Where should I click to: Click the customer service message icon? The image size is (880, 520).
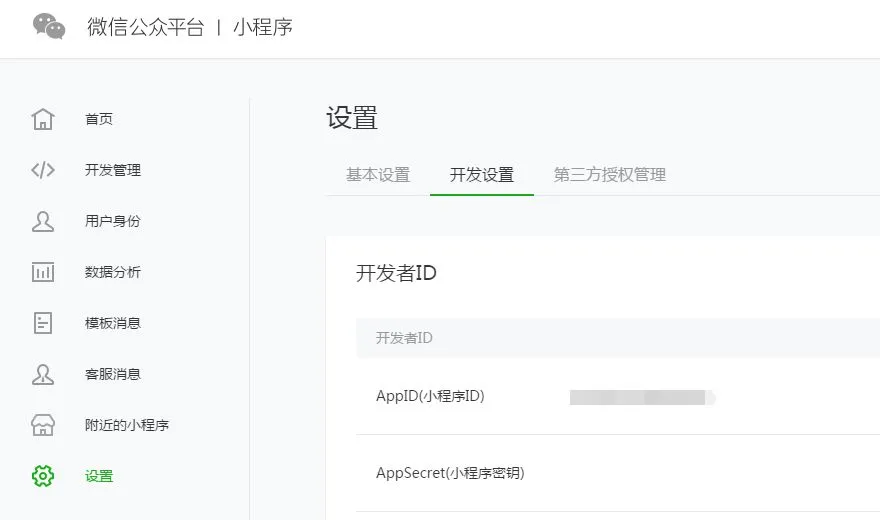43,374
